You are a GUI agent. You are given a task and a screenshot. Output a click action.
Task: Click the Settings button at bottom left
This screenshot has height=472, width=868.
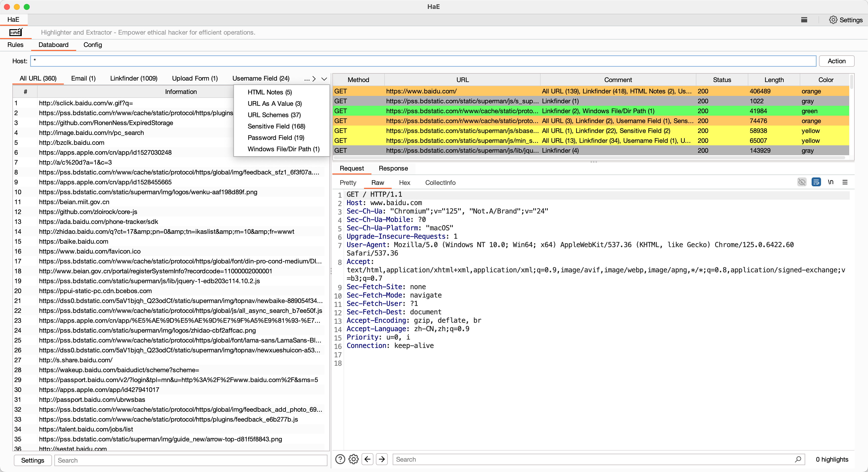pos(33,460)
